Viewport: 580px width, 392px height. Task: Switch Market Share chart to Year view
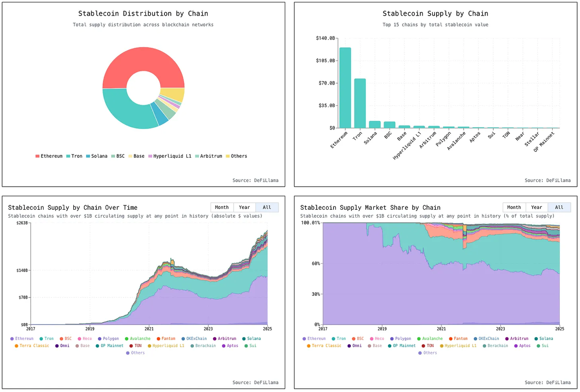click(536, 207)
